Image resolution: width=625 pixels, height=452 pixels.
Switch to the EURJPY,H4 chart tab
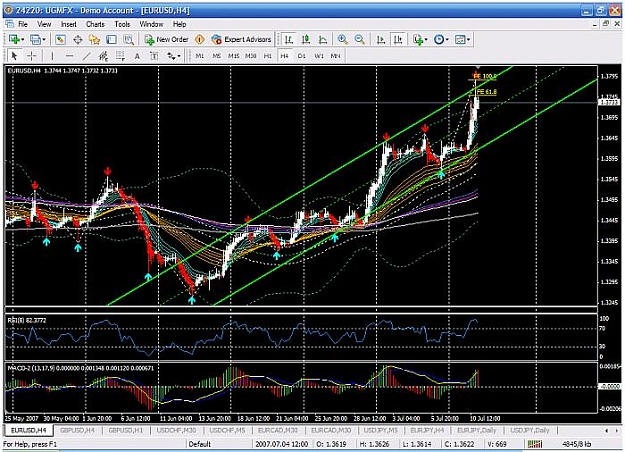427,430
